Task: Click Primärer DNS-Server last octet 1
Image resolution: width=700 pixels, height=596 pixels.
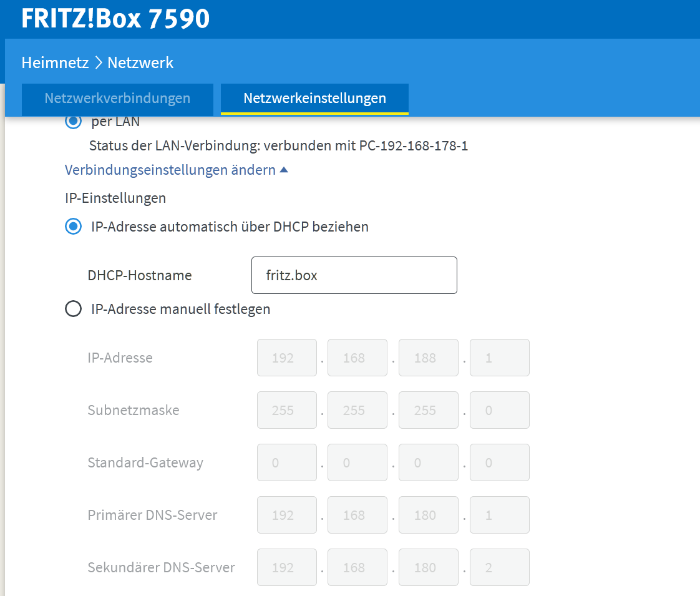Action: pos(500,515)
